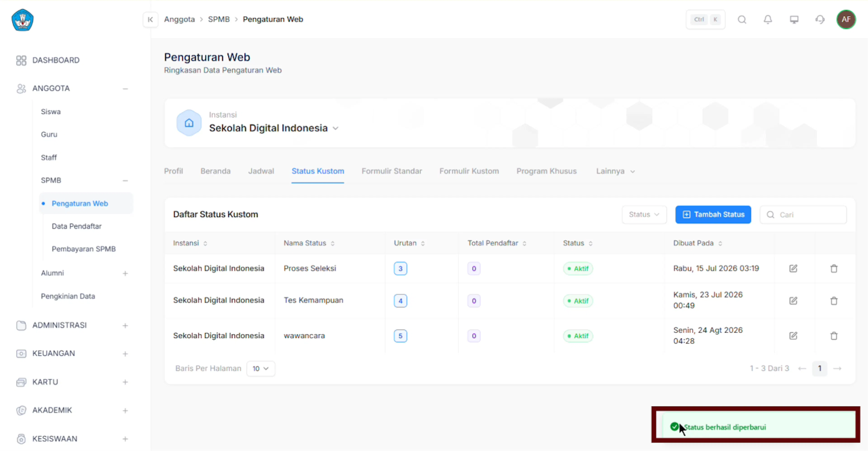Open the notifications bell

coord(768,19)
